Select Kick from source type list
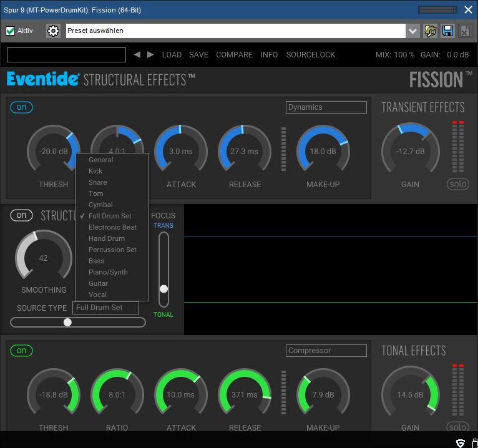478x448 pixels. (x=112, y=171)
